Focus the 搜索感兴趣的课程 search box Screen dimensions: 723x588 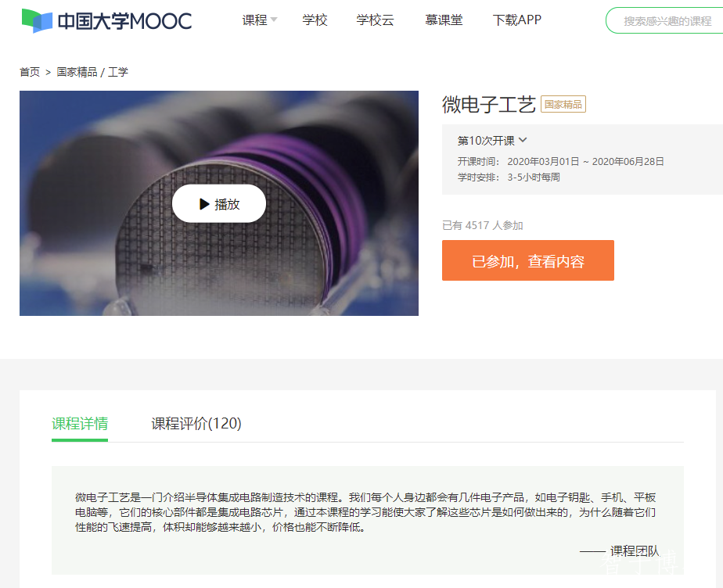click(664, 21)
